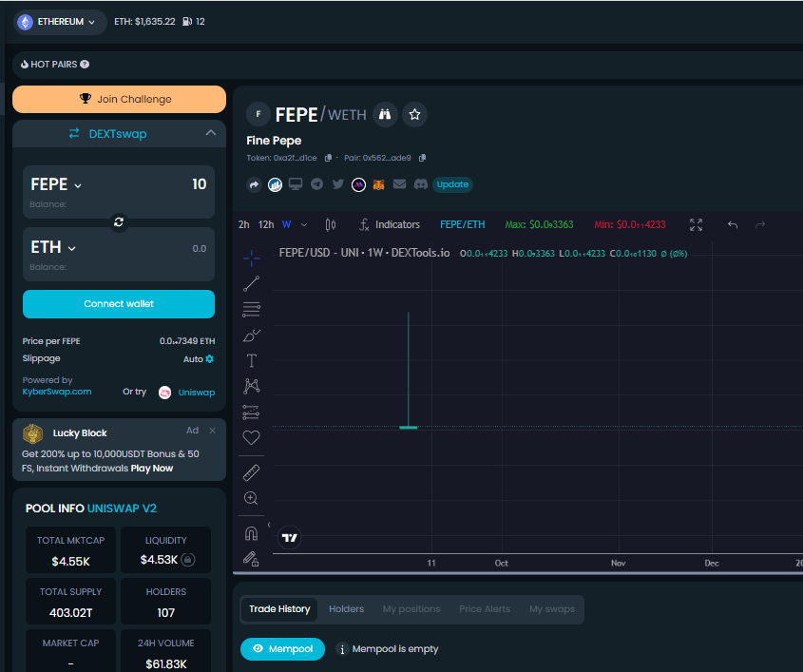Select the Text tool in chart toolbar
The image size is (803, 672).
(252, 360)
